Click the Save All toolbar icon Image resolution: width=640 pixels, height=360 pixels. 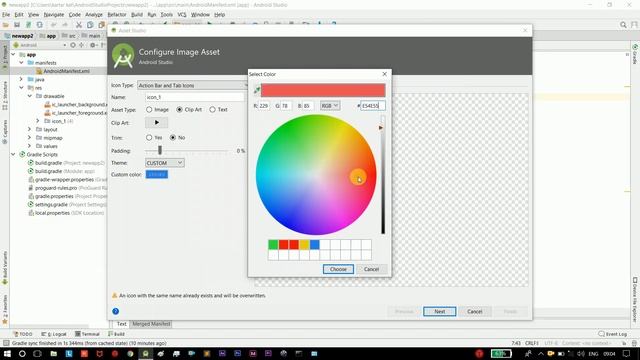click(x=17, y=25)
